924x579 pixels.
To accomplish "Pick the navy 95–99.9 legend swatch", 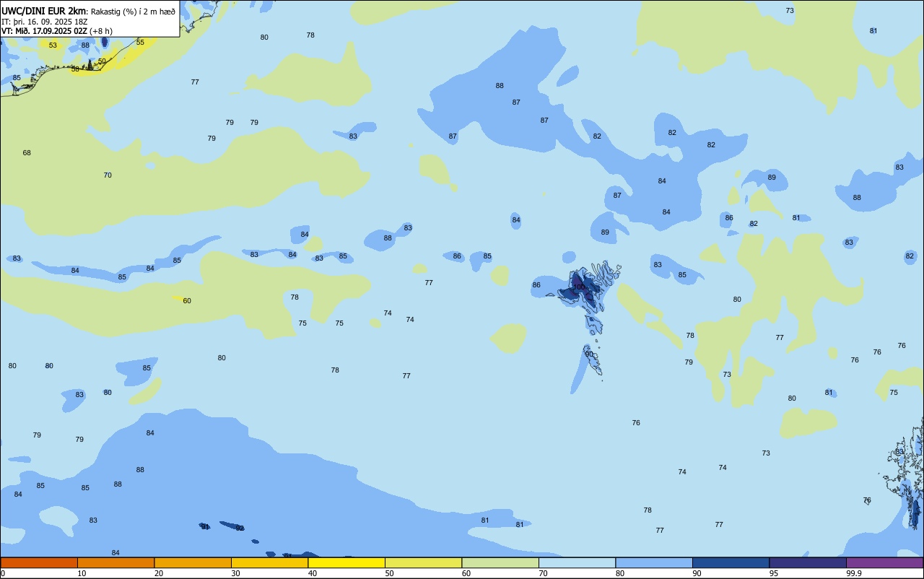I will [x=808, y=562].
